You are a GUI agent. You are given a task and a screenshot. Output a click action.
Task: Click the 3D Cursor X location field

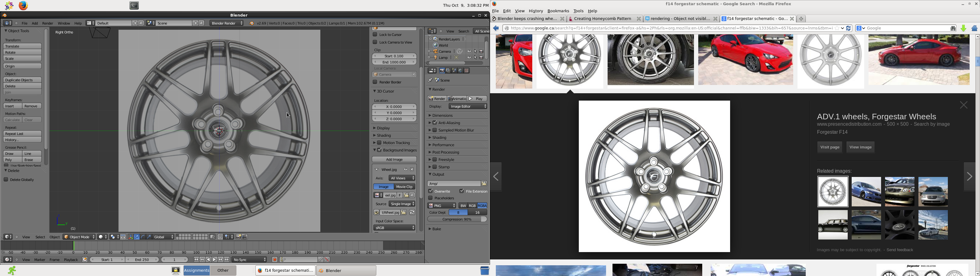(394, 107)
